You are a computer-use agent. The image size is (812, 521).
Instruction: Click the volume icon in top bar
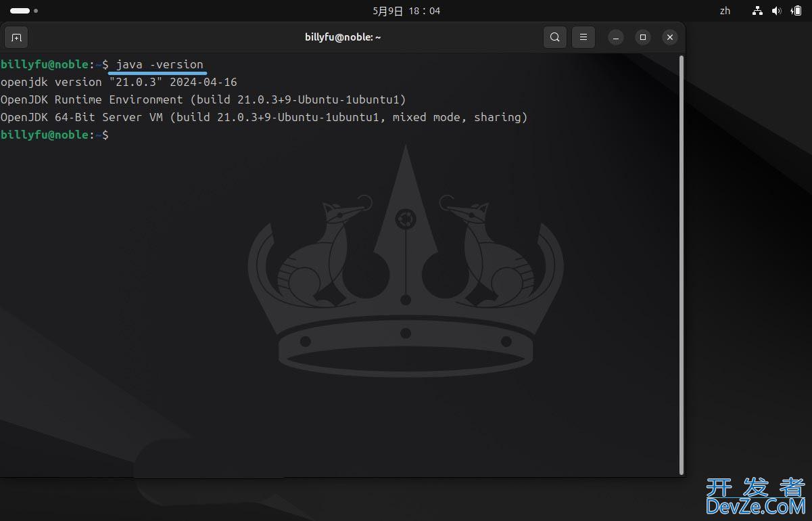776,11
